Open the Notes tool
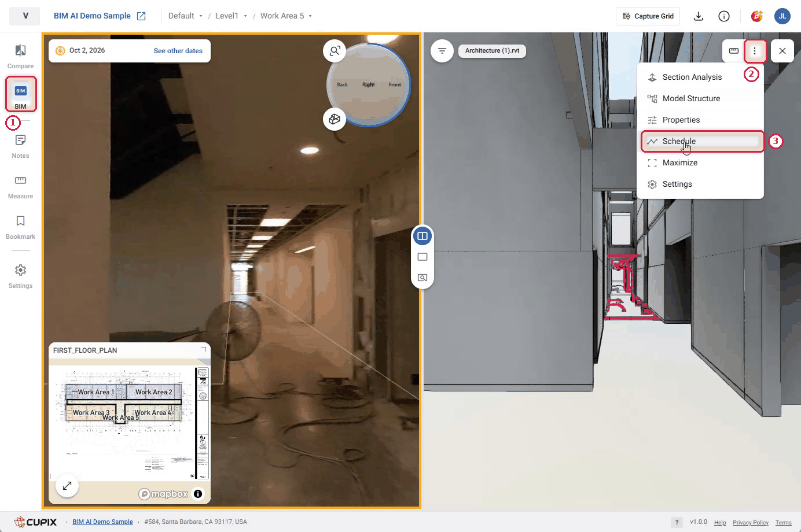This screenshot has height=532, width=801. point(20,146)
